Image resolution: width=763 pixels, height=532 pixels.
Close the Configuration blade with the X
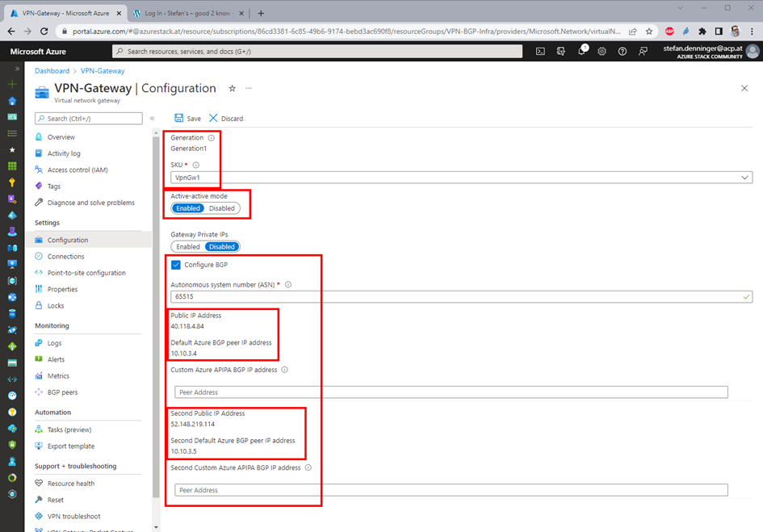[x=744, y=88]
